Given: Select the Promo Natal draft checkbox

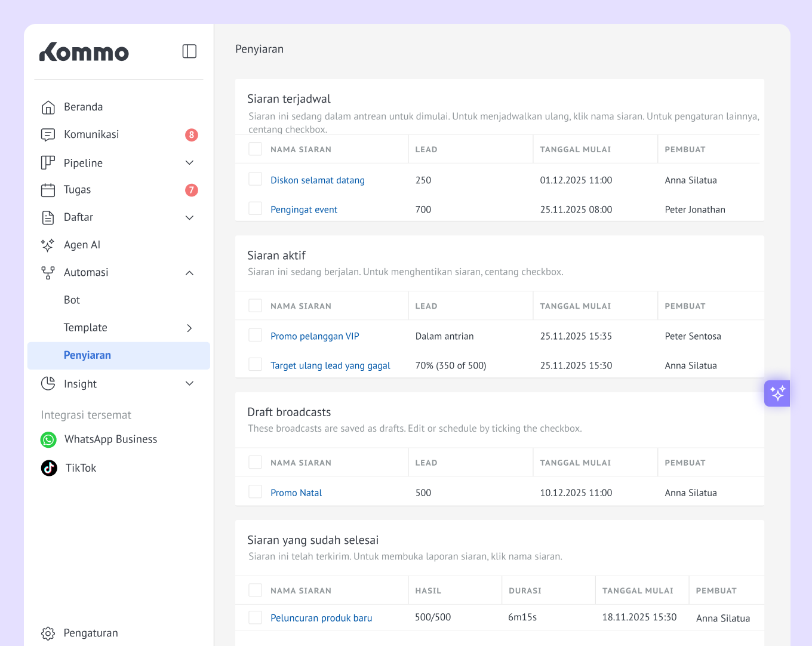Looking at the screenshot, I should coord(255,491).
